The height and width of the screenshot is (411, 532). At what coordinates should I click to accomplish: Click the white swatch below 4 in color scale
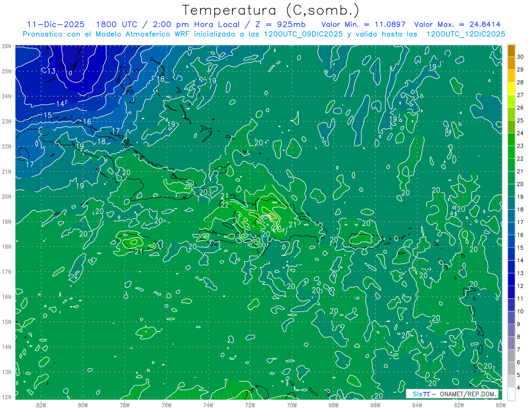pos(511,394)
